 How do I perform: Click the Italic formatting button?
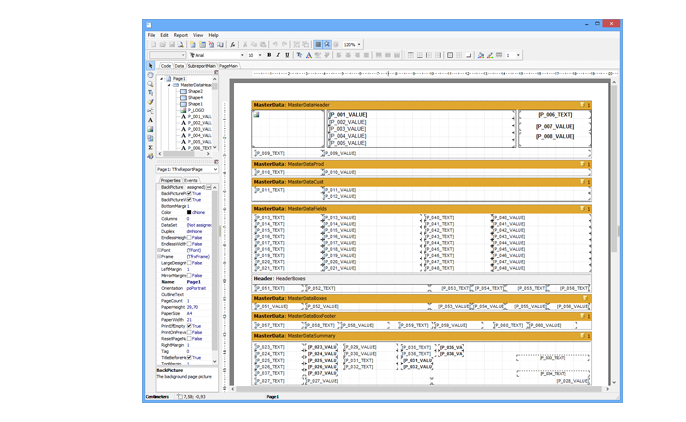pyautogui.click(x=278, y=55)
